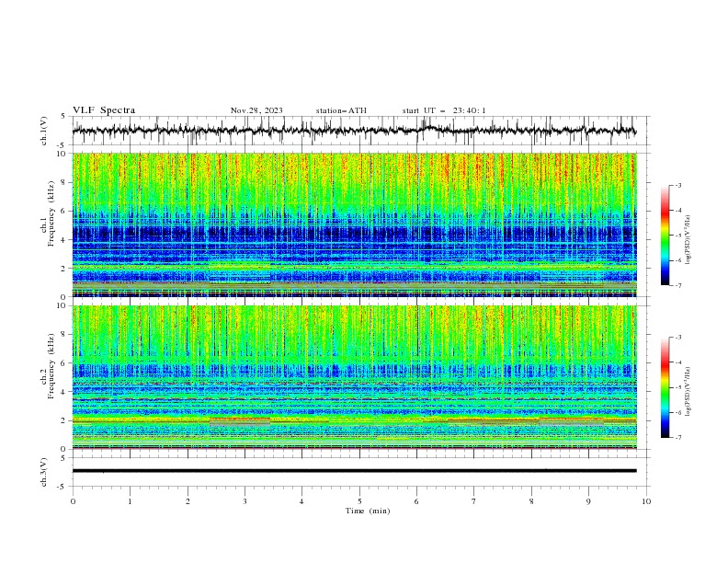
Task: Click the ch.1 "Frequency (kHz)" axis label
Action: click(x=51, y=214)
